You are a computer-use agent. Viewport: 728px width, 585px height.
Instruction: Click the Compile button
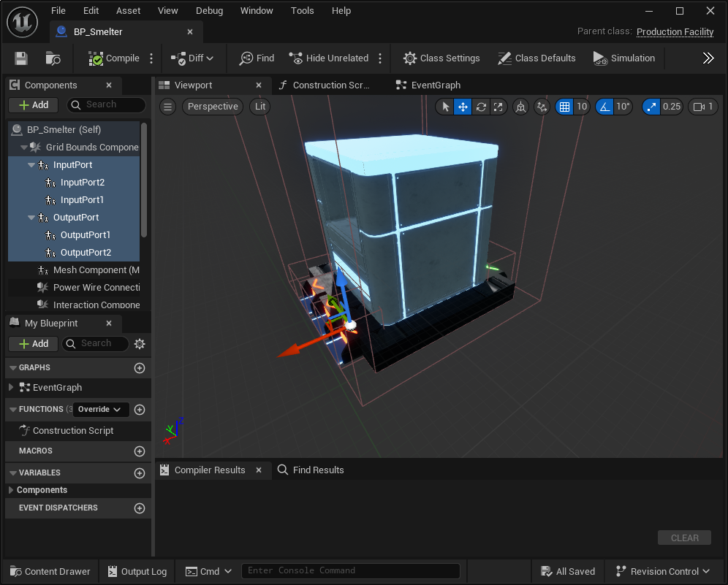pos(114,58)
